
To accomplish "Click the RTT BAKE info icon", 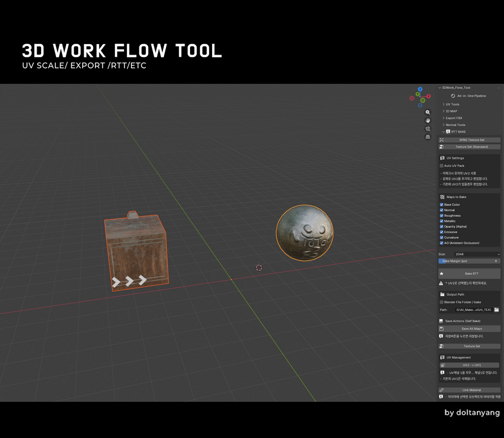I will point(448,131).
